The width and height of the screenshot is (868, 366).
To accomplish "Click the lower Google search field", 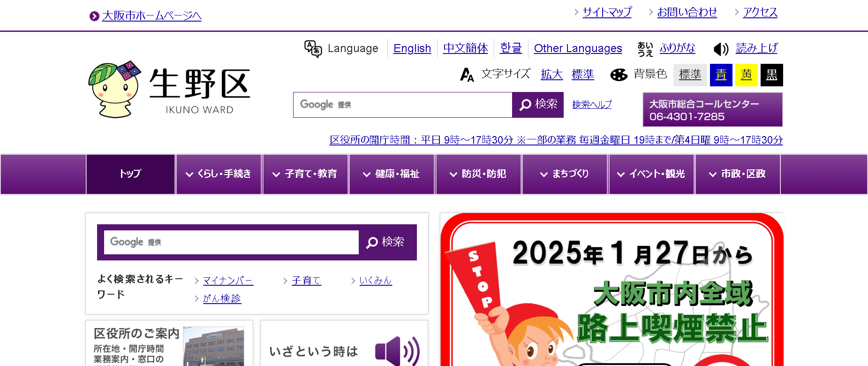I will click(x=231, y=242).
